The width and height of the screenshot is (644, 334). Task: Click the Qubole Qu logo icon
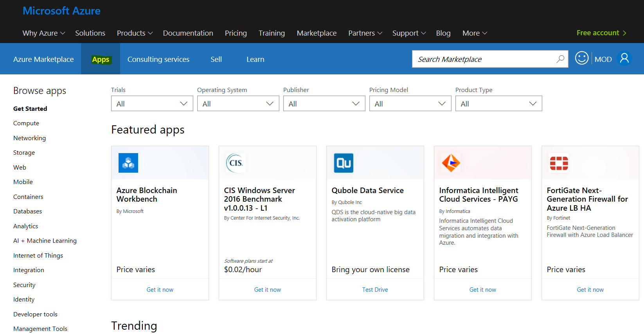tap(344, 163)
